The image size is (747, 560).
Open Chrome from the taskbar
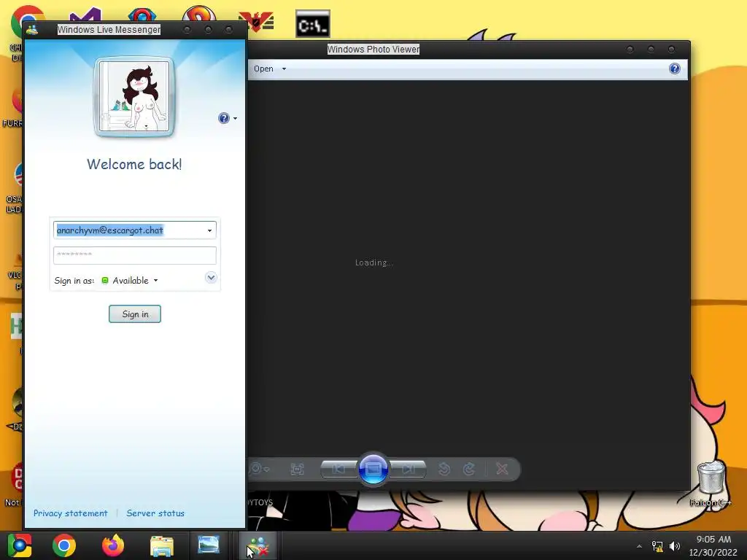[x=64, y=545]
